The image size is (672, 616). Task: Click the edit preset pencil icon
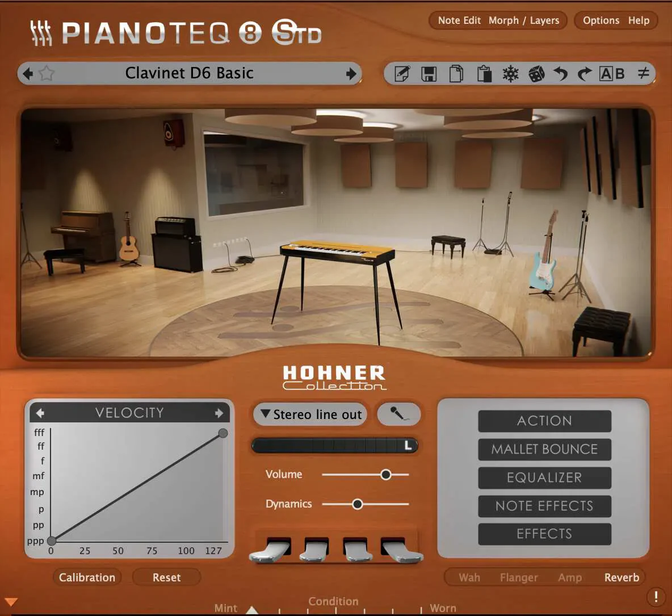click(x=402, y=74)
